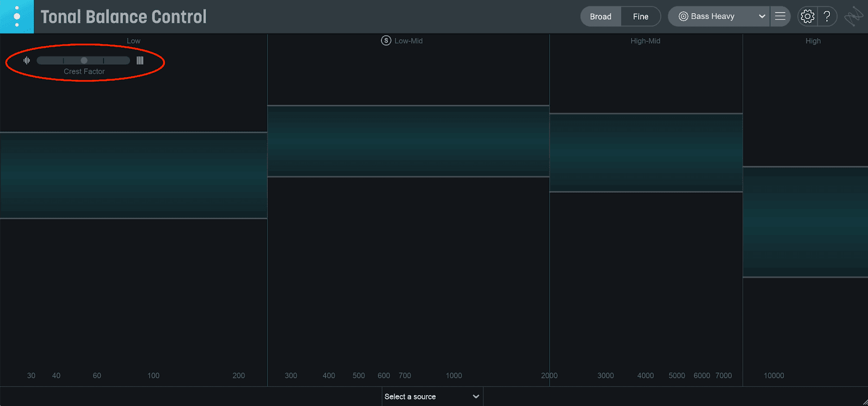
Task: Click the 3000 frequency axis label
Action: tap(605, 376)
